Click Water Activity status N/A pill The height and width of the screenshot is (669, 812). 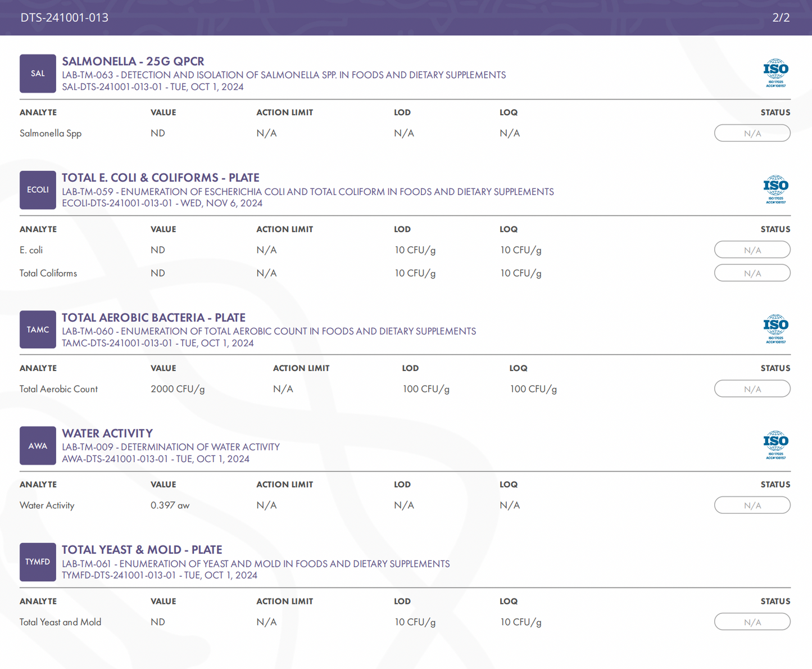tap(752, 505)
